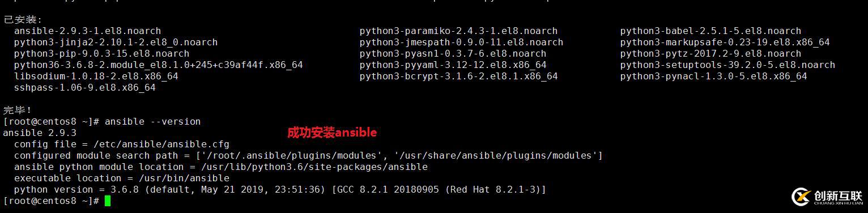This screenshot has height=213, width=868.
Task: Click the configured module search path line
Action: [308, 156]
